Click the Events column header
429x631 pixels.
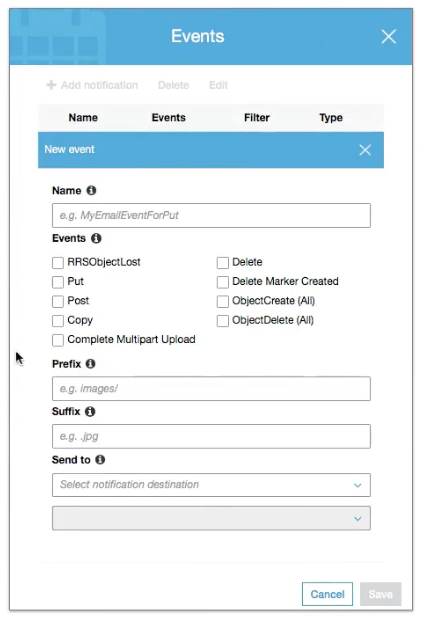(x=169, y=118)
